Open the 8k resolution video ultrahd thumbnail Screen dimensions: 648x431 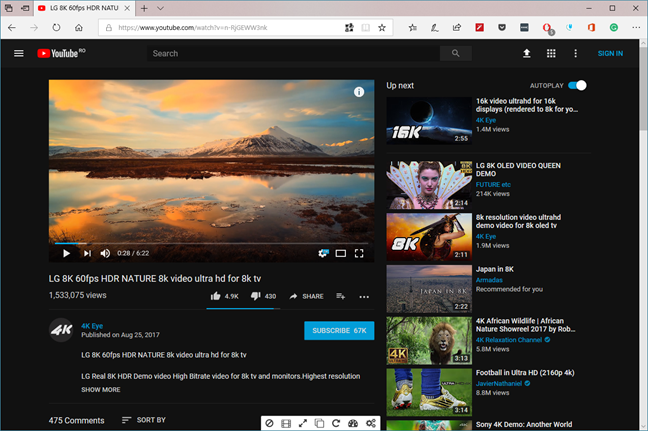pyautogui.click(x=429, y=237)
